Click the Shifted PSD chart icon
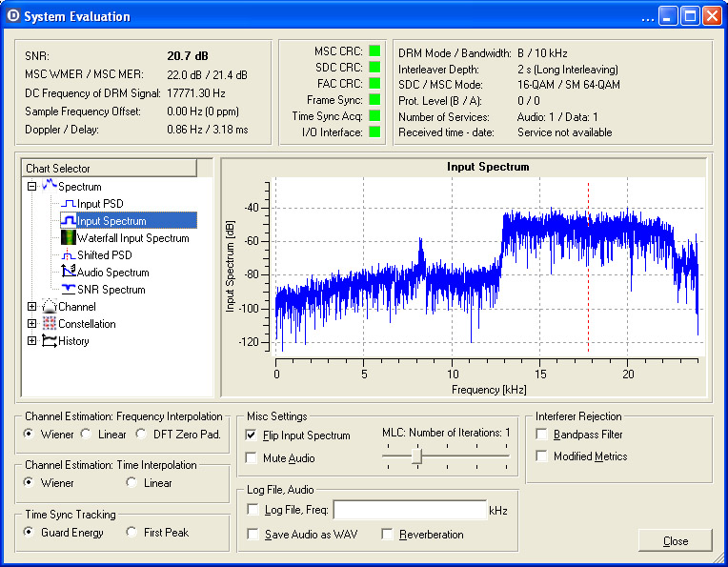 69,254
